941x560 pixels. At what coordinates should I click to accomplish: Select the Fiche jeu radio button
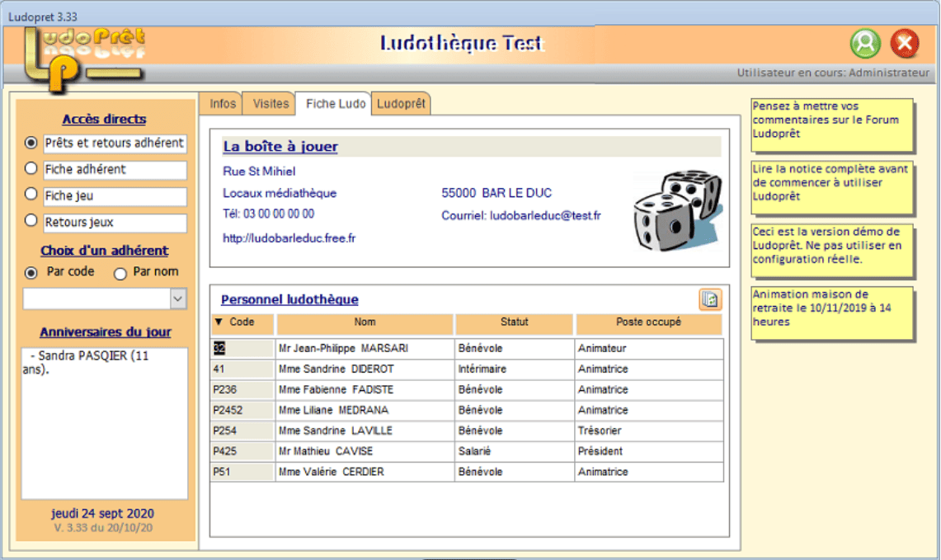[31, 195]
